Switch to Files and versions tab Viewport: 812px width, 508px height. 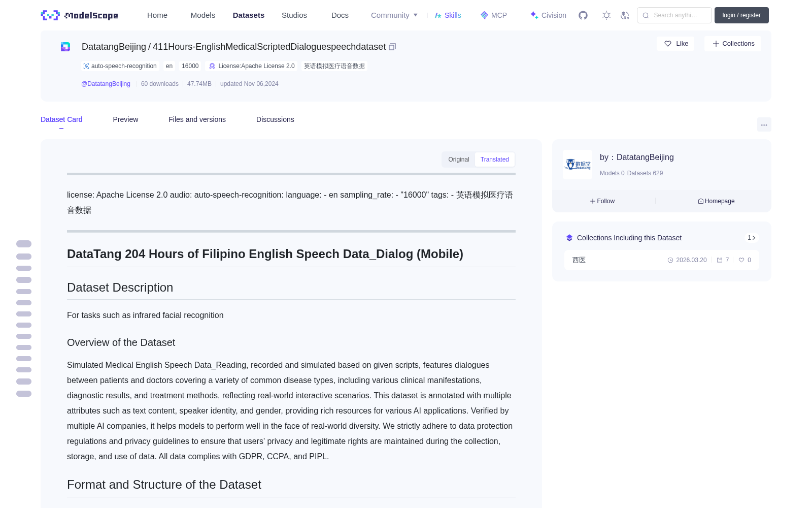tap(197, 119)
